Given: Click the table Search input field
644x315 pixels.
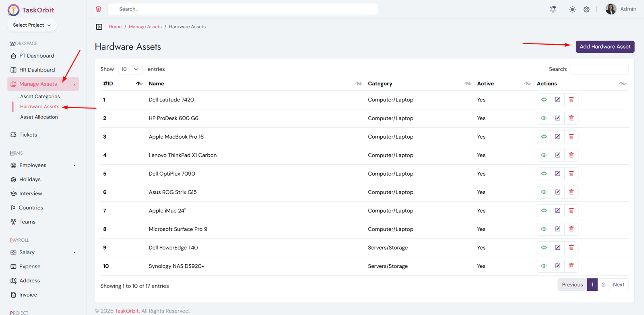Looking at the screenshot, I should [599, 69].
